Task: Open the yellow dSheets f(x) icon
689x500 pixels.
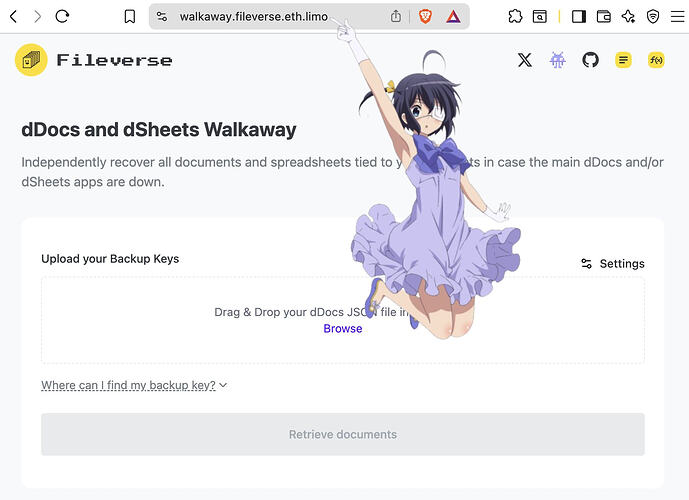Action: 656,60
